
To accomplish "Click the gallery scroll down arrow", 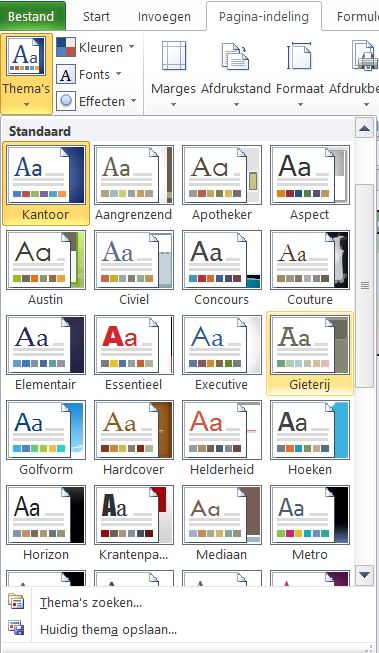I will (x=364, y=575).
